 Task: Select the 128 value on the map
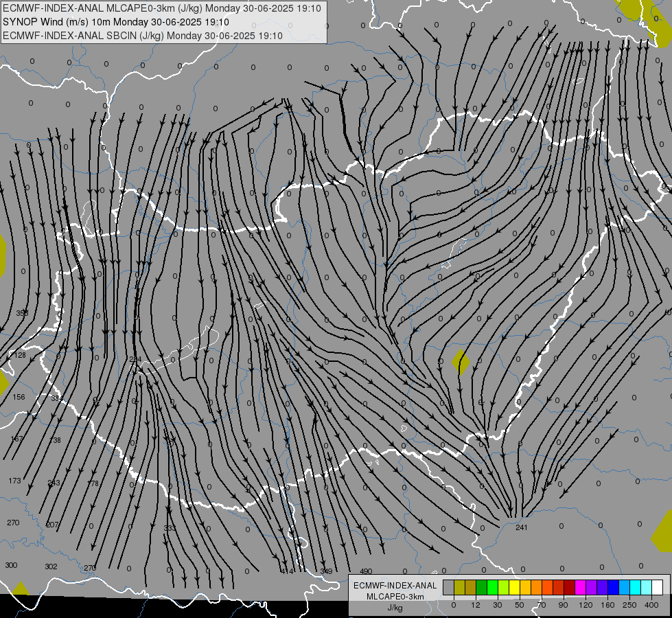pos(20,355)
